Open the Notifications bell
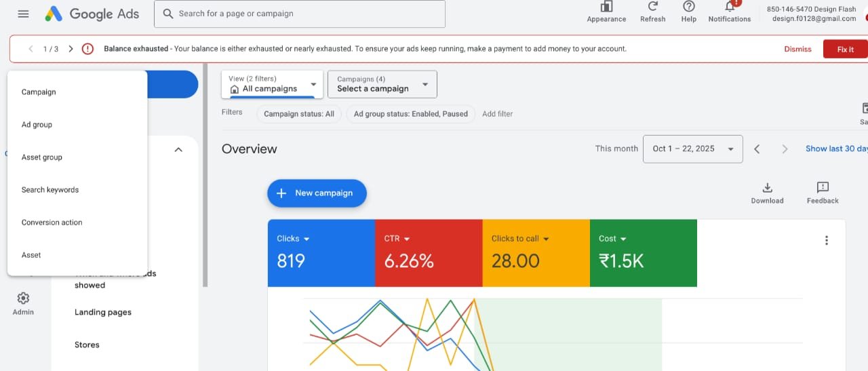Viewport: 868px width, 371px height. (730, 7)
